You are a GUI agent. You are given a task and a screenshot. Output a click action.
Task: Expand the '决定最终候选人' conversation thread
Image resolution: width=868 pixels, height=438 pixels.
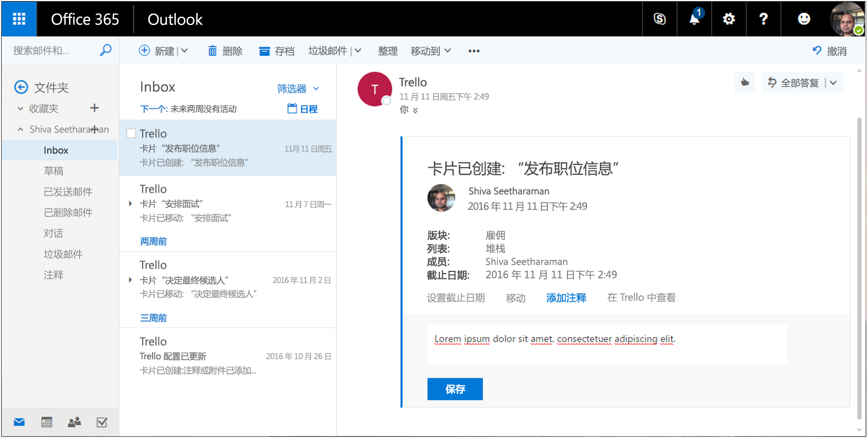pyautogui.click(x=130, y=280)
